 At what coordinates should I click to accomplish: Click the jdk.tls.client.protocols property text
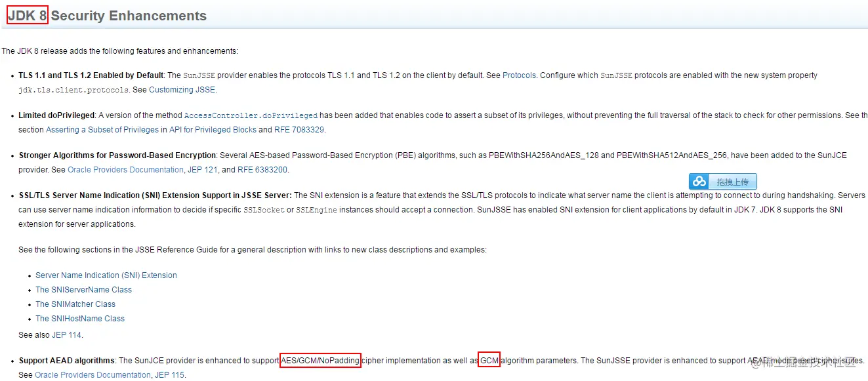tap(73, 90)
